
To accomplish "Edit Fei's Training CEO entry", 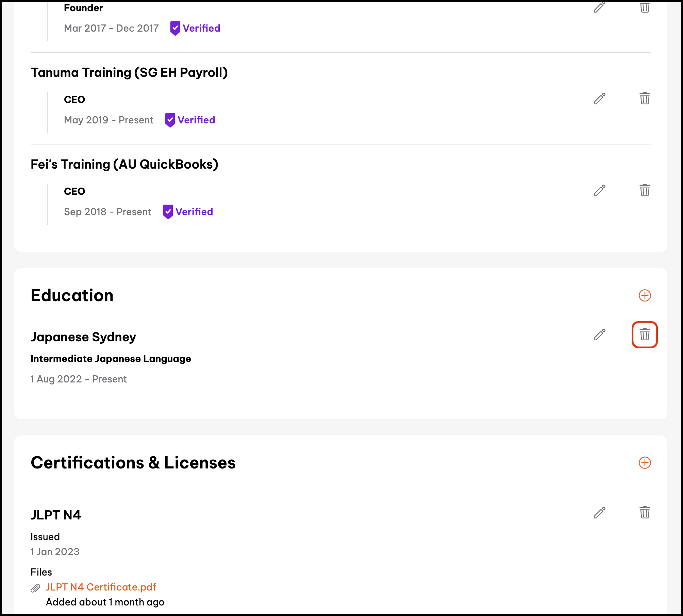I will coord(599,190).
